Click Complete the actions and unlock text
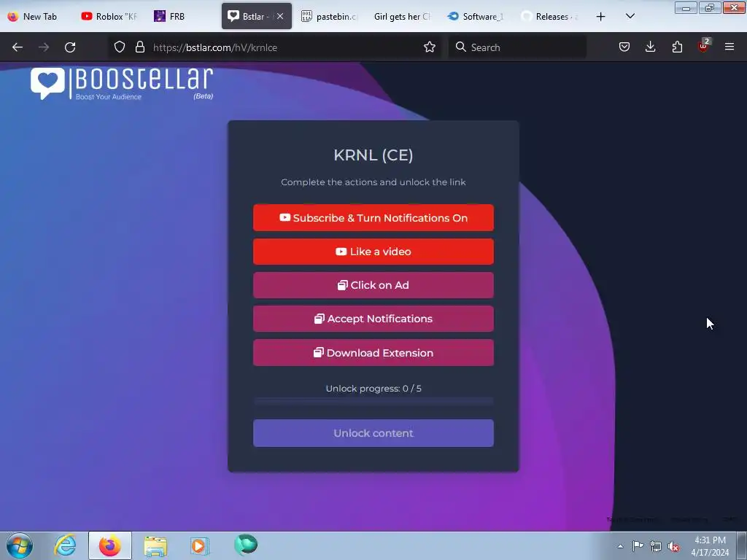The image size is (747, 560). click(x=373, y=182)
